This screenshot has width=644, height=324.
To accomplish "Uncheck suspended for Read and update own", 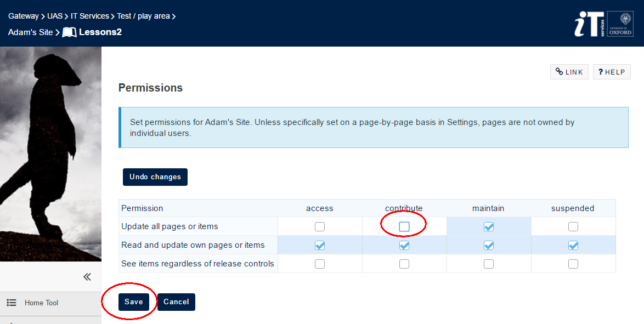I will click(x=573, y=245).
